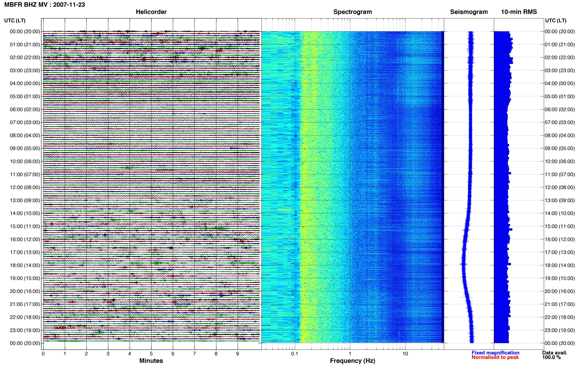Click the 0.1 frequency tick label
This screenshot has height=368, width=588.
click(295, 354)
